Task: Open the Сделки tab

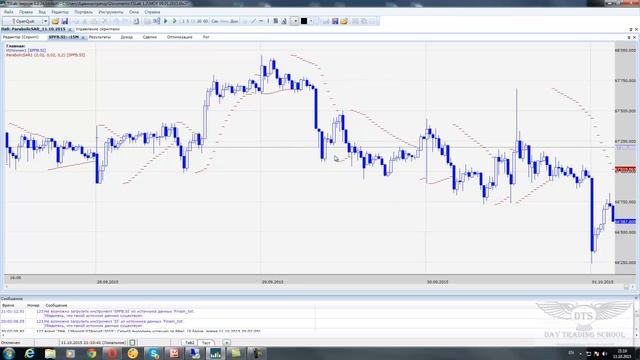Action: point(150,37)
